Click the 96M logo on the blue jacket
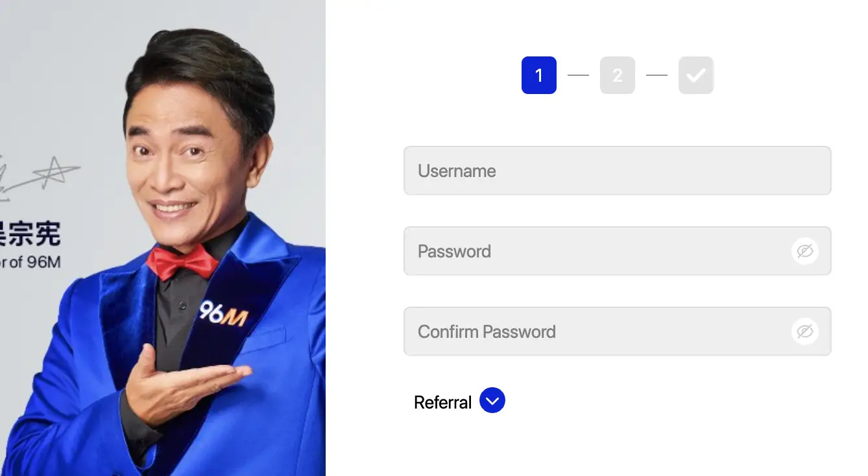 (x=223, y=313)
